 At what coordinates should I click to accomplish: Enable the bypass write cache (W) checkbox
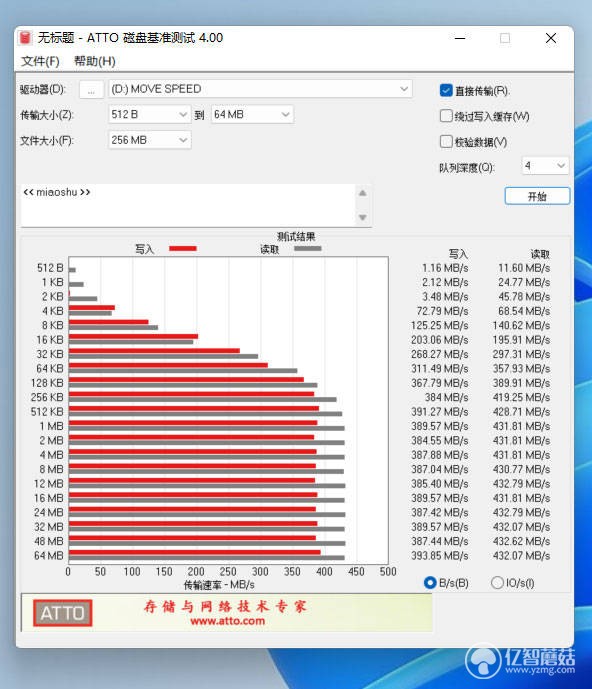[x=446, y=116]
